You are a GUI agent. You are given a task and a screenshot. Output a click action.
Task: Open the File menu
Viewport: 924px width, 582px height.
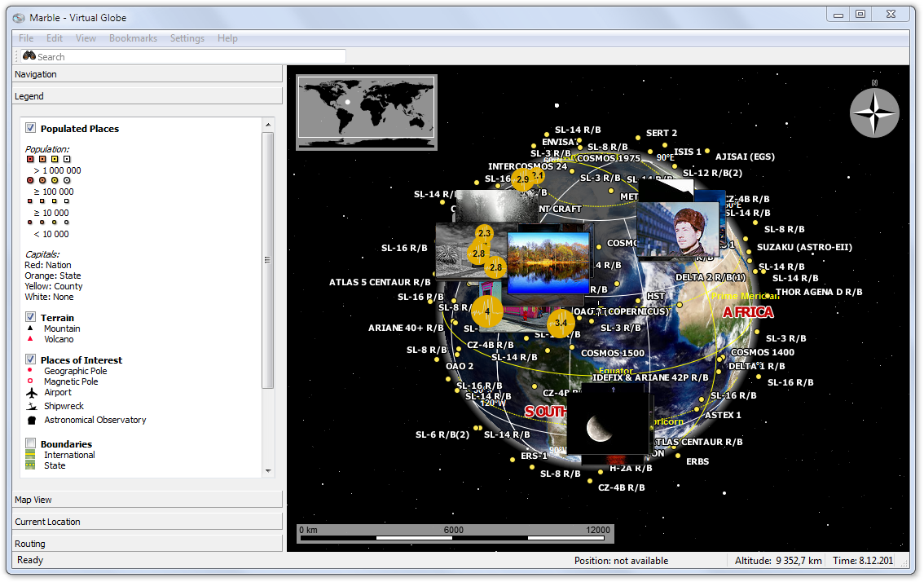[26, 38]
